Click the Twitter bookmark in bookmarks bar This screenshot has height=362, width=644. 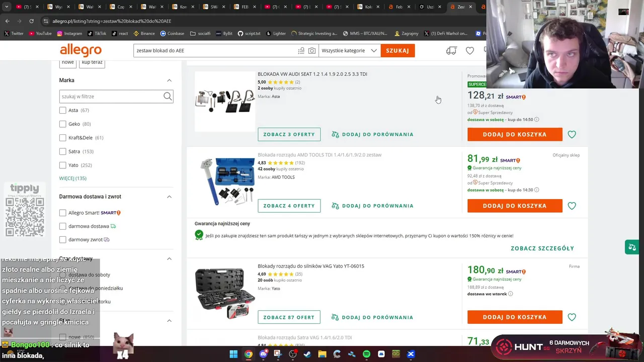(14, 34)
